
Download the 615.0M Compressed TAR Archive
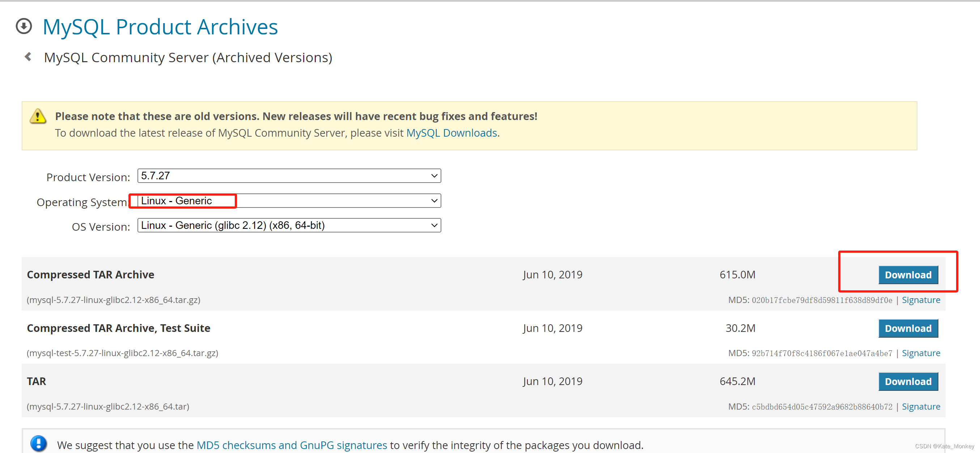tap(907, 275)
